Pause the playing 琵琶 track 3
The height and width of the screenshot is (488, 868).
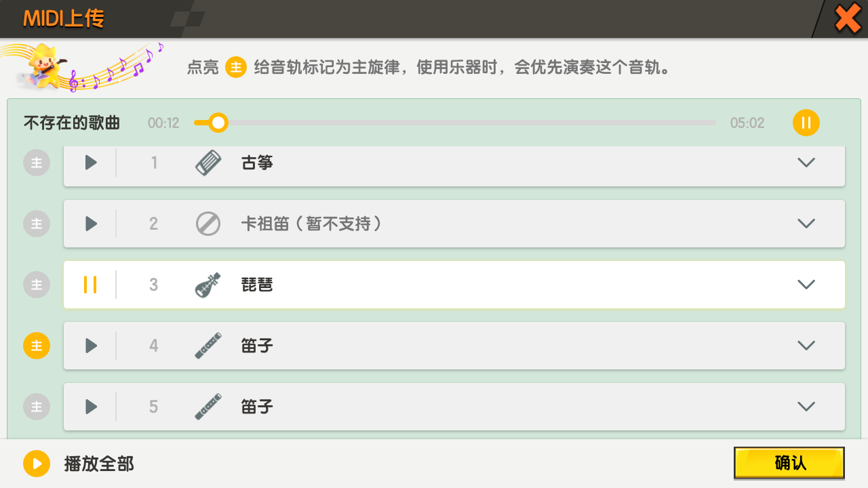point(90,285)
